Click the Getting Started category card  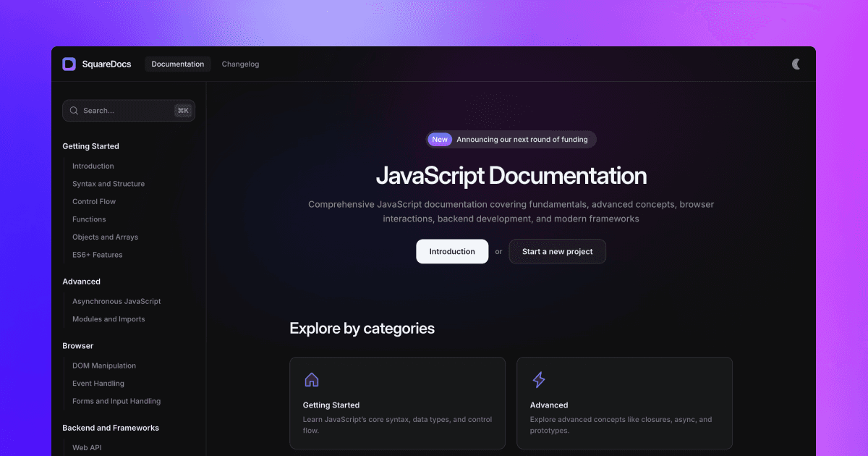pos(397,403)
